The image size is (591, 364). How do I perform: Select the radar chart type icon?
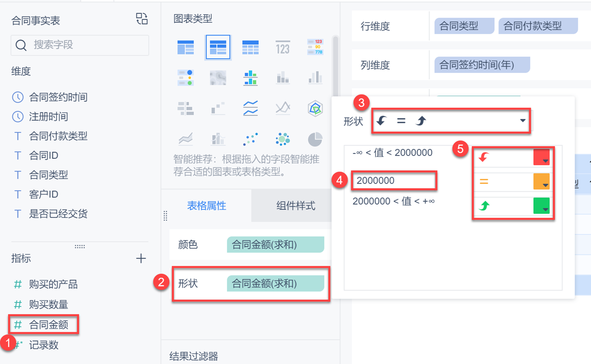[315, 107]
